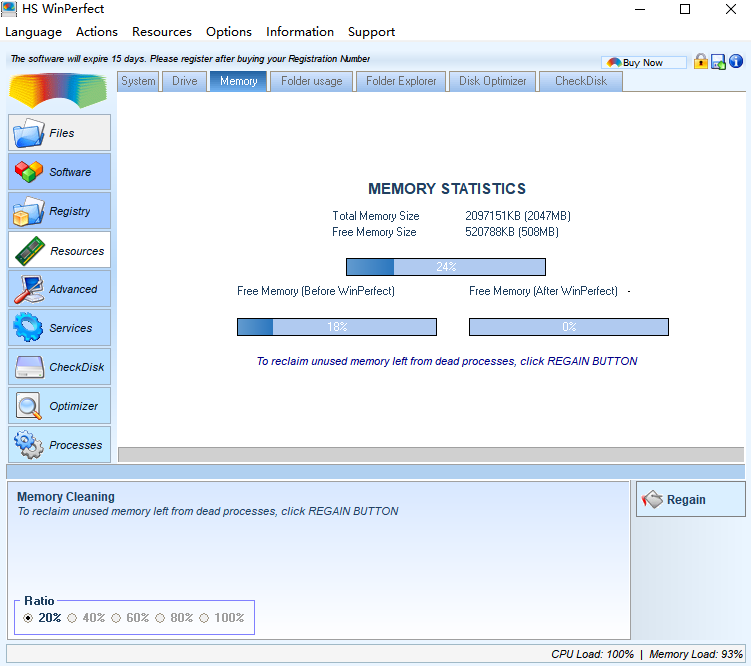Click the blue reclaim unused memory hint
Image resolution: width=751 pixels, height=666 pixels.
pos(447,361)
